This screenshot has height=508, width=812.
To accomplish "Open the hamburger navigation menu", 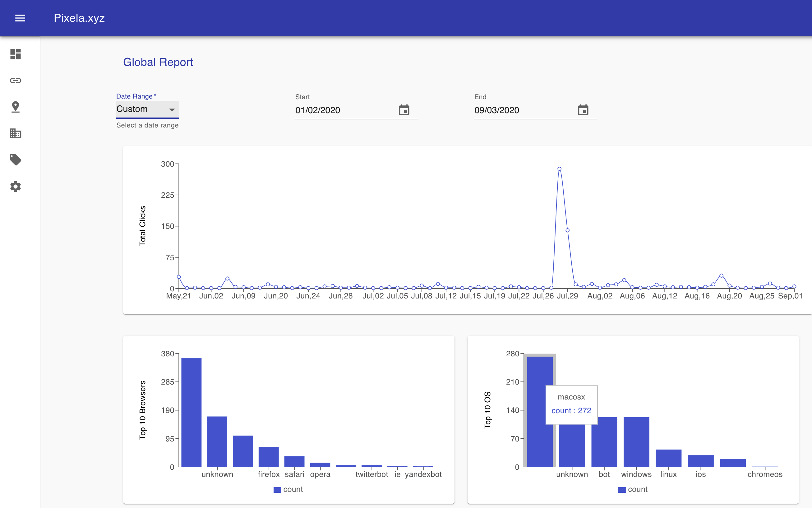I will pyautogui.click(x=20, y=18).
